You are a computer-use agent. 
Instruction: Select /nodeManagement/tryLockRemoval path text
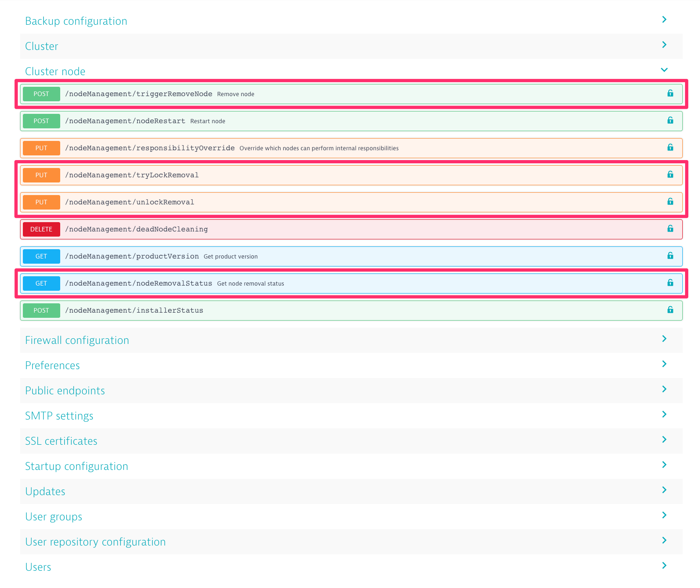click(132, 175)
